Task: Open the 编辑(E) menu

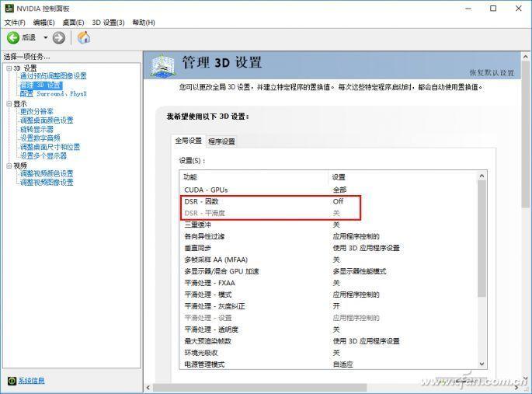Action: click(x=43, y=23)
